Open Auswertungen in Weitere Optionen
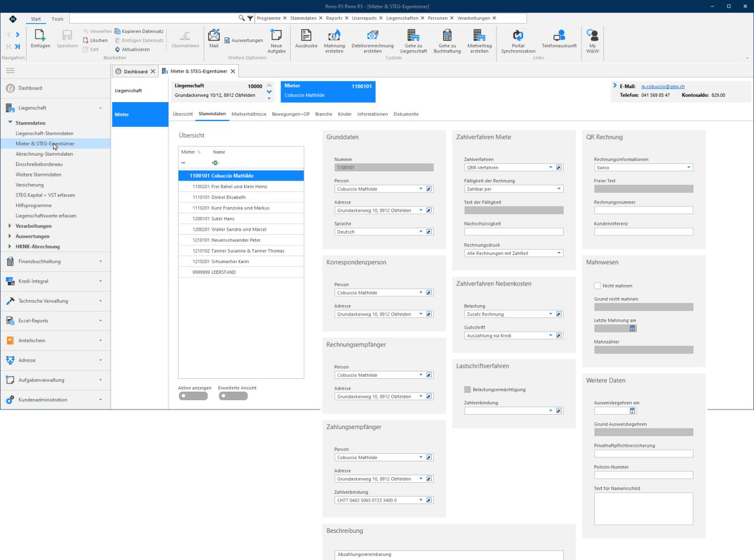754x560 pixels. coord(243,40)
